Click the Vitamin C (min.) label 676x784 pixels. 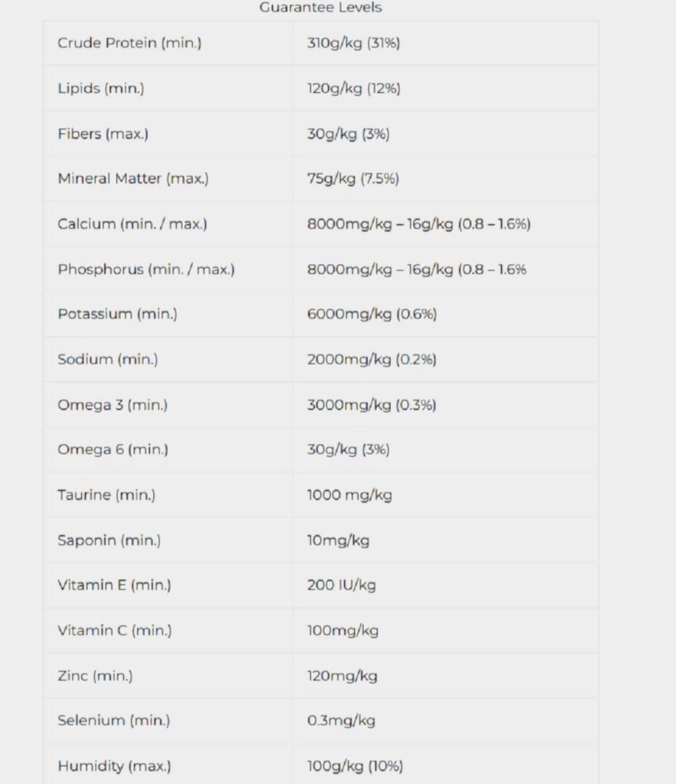click(114, 631)
